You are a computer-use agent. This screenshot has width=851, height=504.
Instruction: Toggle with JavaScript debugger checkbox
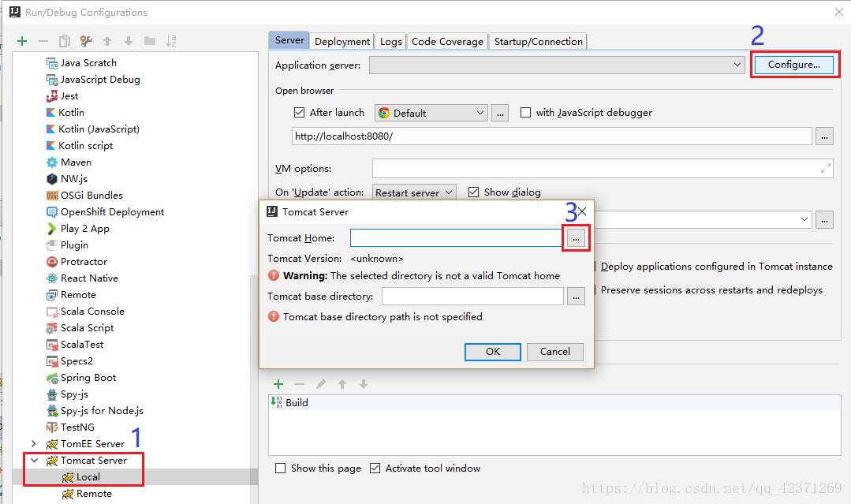click(x=525, y=112)
